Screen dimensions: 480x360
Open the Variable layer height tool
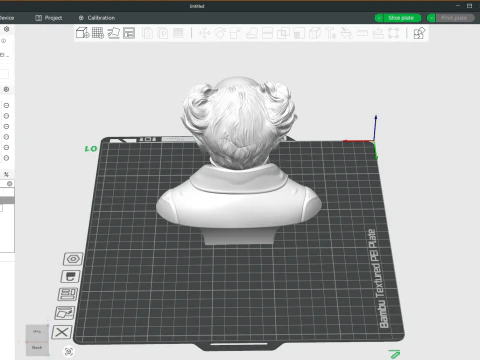click(x=178, y=33)
